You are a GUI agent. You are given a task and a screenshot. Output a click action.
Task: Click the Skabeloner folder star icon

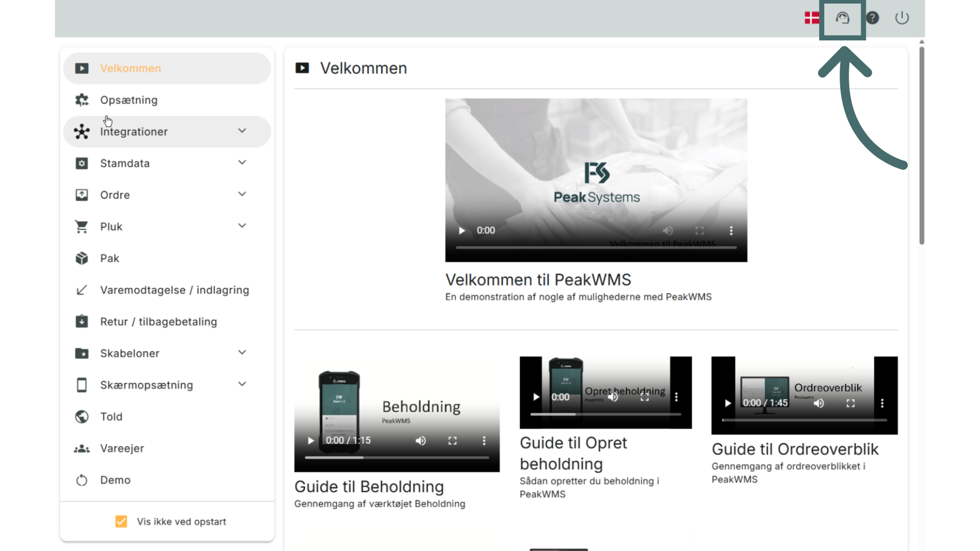tap(82, 353)
